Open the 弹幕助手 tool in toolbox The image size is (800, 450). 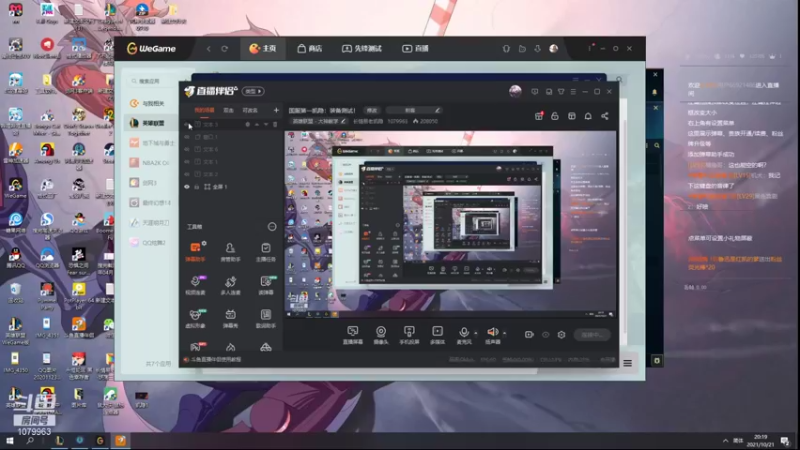[x=195, y=252]
